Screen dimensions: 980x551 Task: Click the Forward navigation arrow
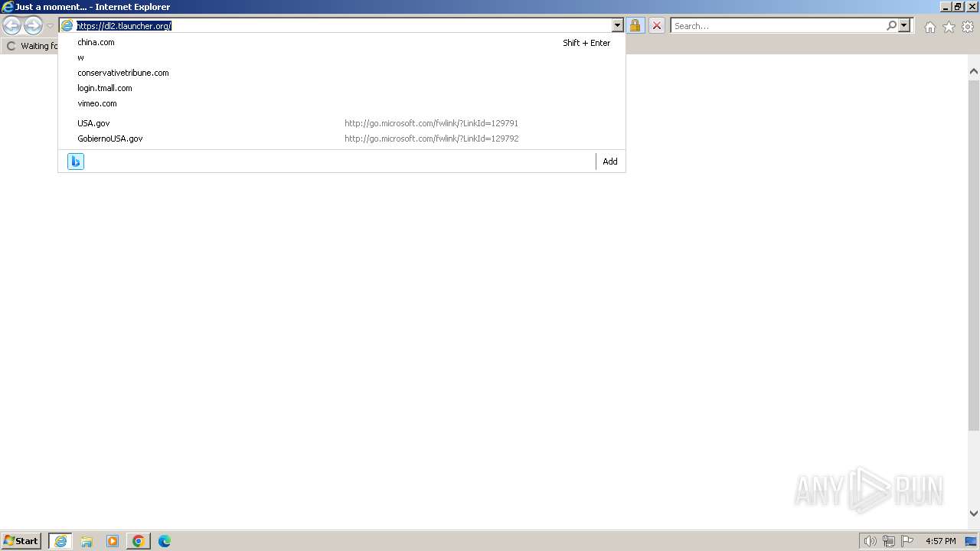point(33,26)
